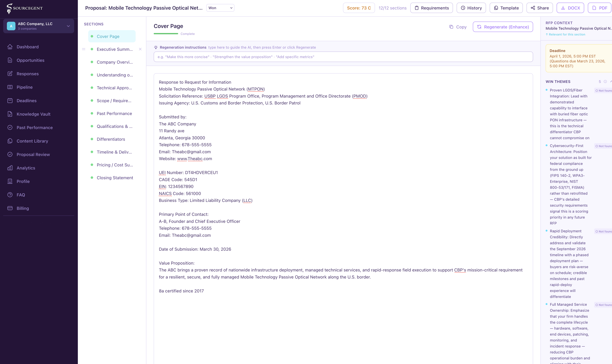Go to the Understanding section
612x364 pixels.
pyautogui.click(x=112, y=75)
